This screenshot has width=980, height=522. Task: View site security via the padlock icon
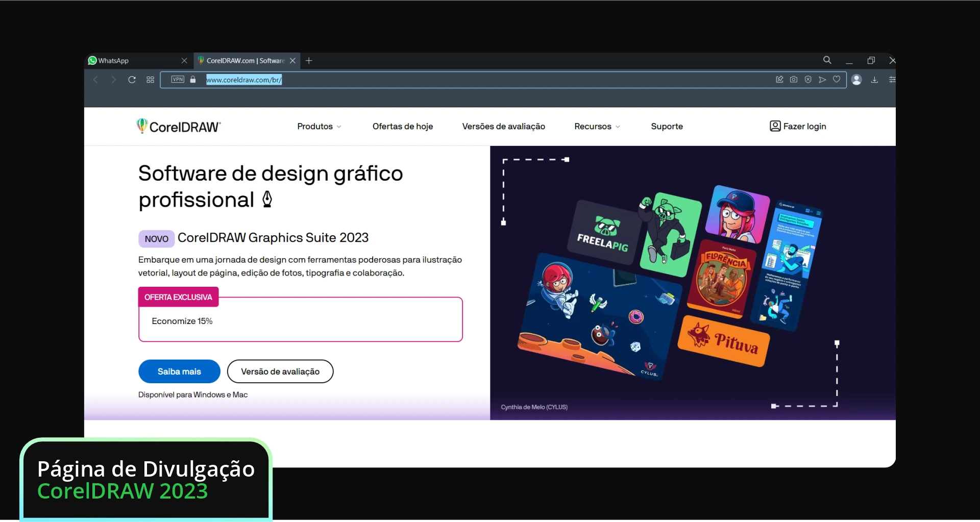pos(193,80)
